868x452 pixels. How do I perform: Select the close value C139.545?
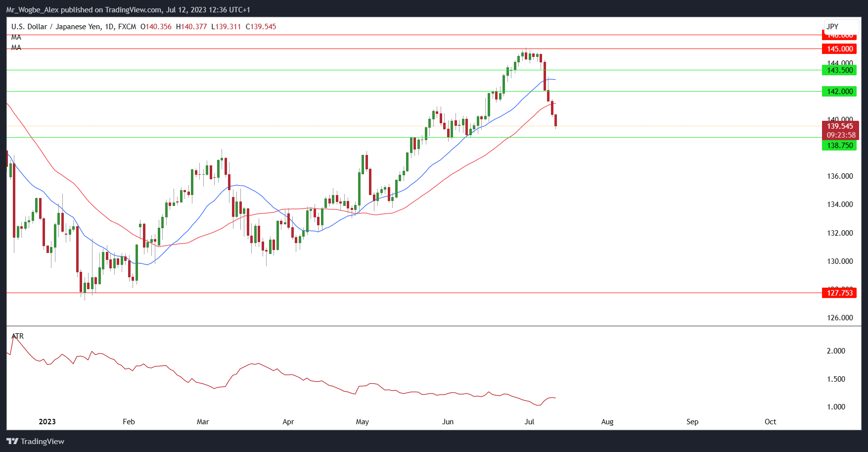pyautogui.click(x=261, y=27)
